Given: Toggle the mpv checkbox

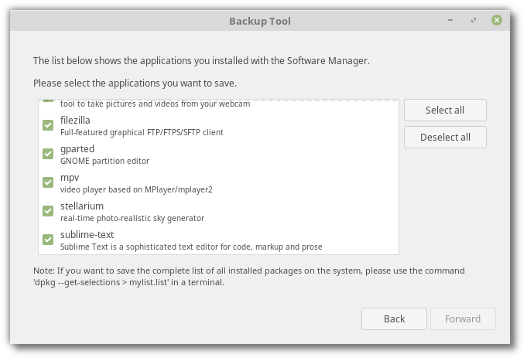Looking at the screenshot, I should tap(48, 183).
